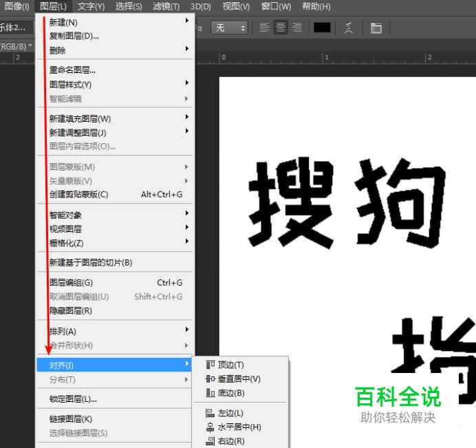
Task: Select the highlighted 对齐(I) entry
Action: (x=115, y=365)
